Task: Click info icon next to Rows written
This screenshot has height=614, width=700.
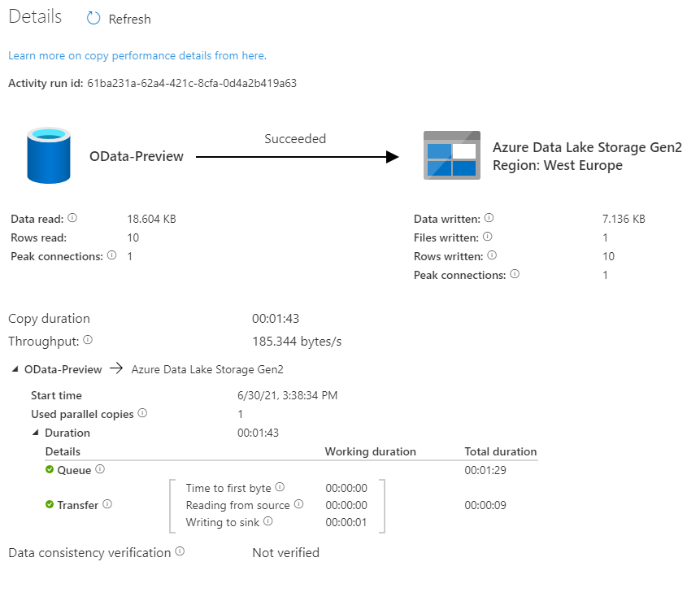Action: click(x=492, y=255)
